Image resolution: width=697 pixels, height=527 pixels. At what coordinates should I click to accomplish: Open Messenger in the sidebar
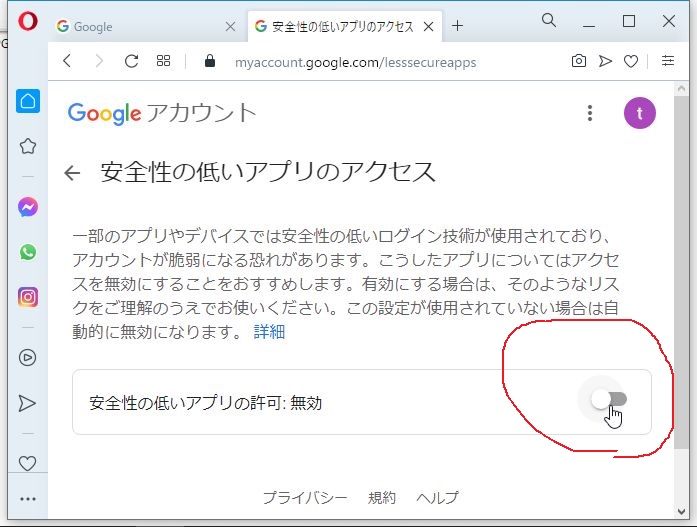(x=28, y=207)
